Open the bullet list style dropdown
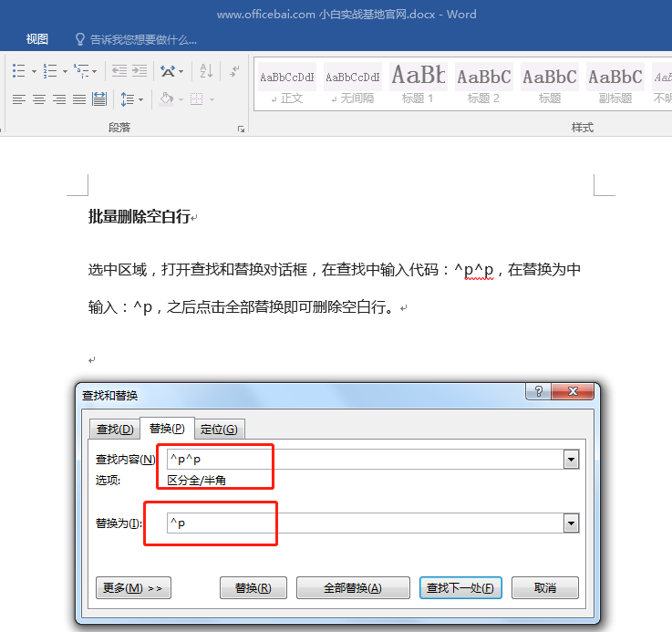This screenshot has width=672, height=632. pyautogui.click(x=34, y=71)
